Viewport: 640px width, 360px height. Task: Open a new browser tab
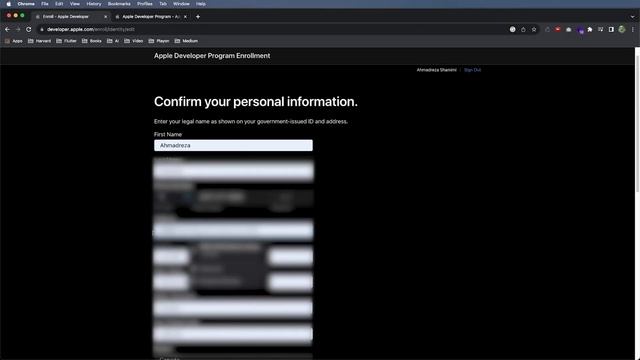198,17
